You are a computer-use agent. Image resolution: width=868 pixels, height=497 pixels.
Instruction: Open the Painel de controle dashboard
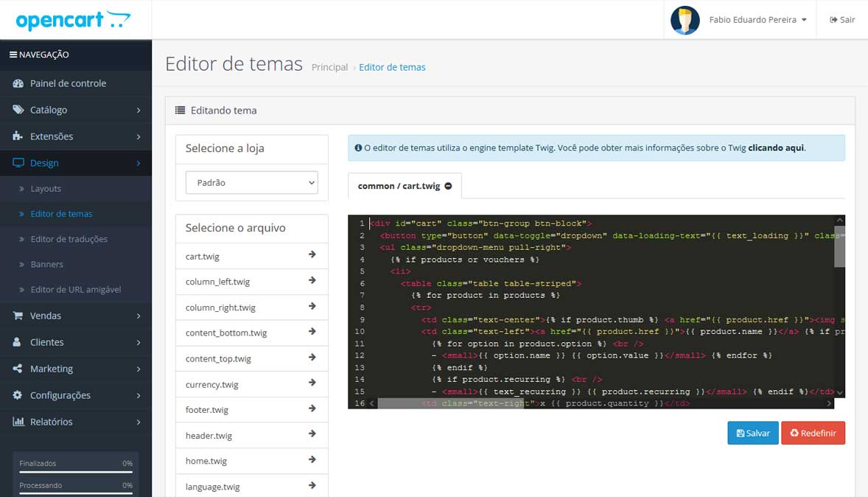(x=68, y=83)
